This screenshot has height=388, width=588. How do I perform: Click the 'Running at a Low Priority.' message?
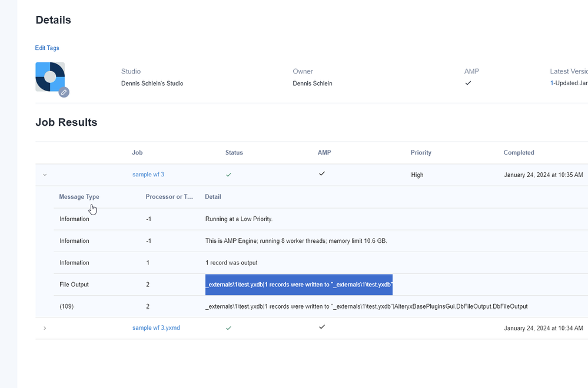coord(239,219)
